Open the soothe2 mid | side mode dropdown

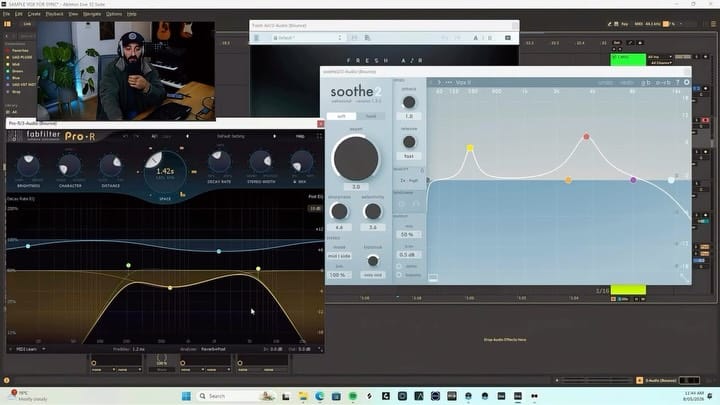339,256
